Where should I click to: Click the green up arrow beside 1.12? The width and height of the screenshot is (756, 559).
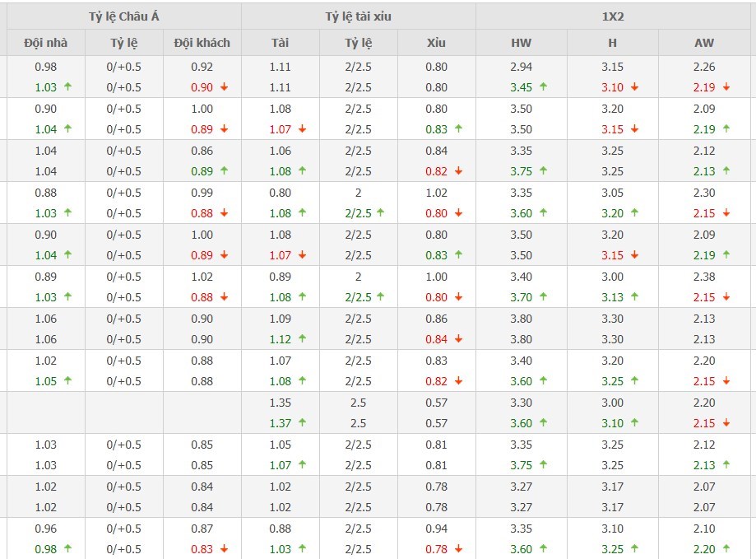[x=302, y=339]
